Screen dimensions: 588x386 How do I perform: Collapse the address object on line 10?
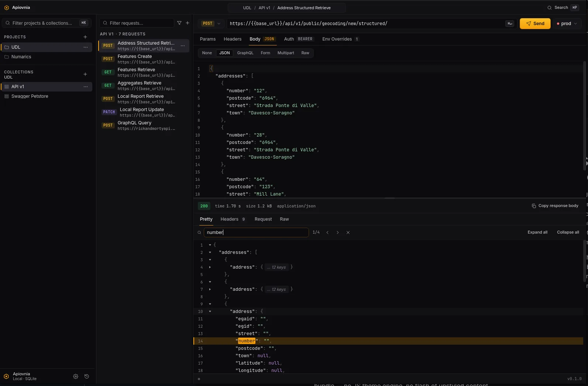pyautogui.click(x=210, y=311)
